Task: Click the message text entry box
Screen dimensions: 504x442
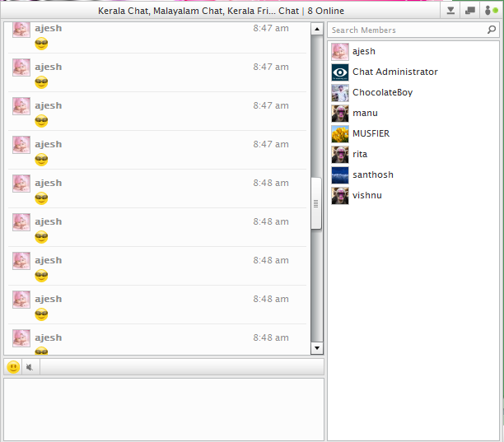Action: pos(164,409)
